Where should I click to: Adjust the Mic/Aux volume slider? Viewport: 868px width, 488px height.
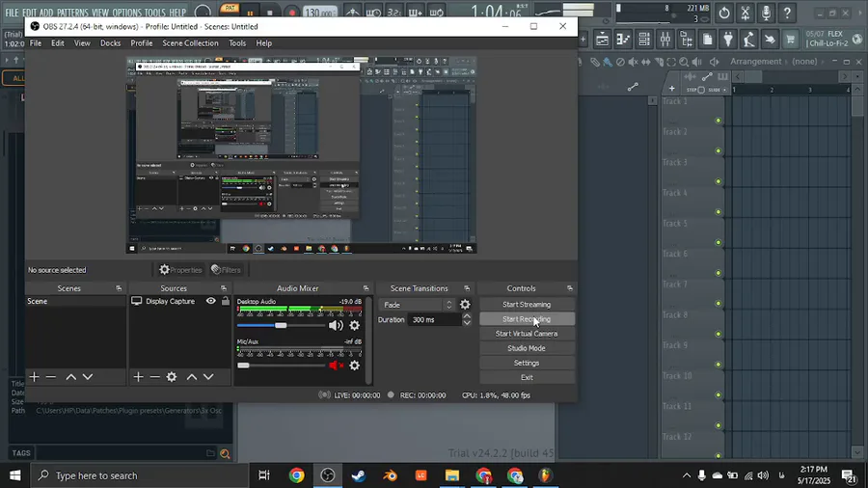pos(281,366)
